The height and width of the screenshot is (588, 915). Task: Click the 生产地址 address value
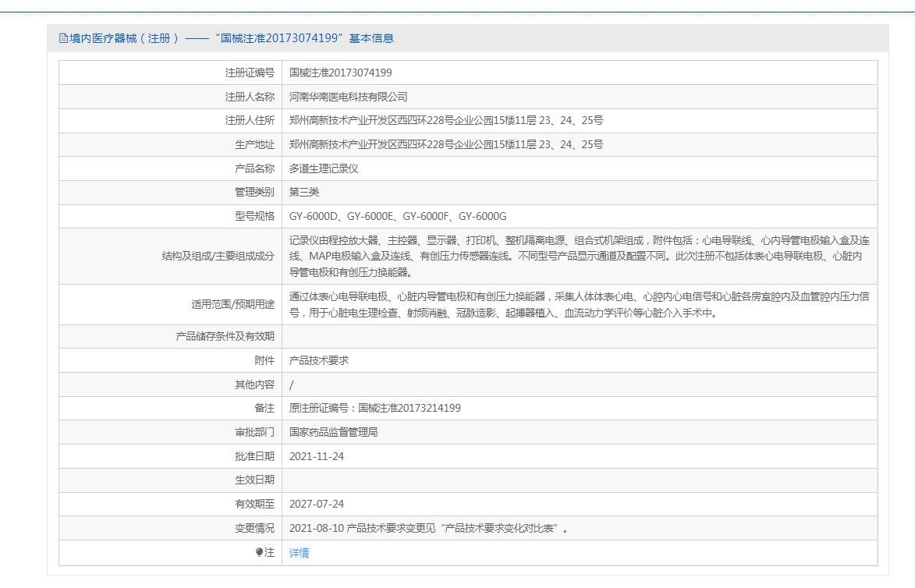point(445,144)
